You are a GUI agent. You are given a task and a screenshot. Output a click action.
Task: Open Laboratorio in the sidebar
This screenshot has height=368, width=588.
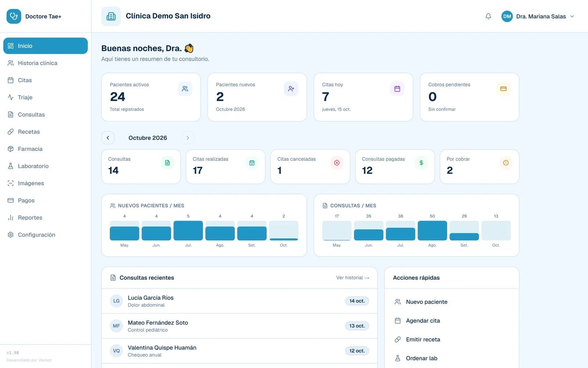tap(46, 166)
